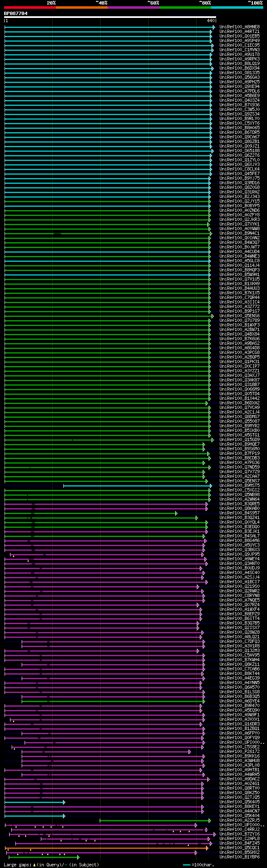Click the UniRef100_B4FZ45 label
The image size is (267, 868).
239,843
